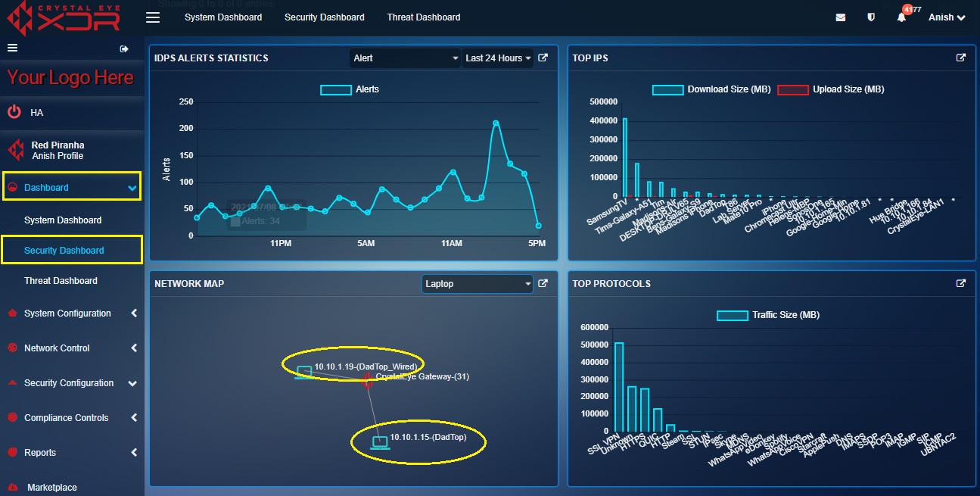The height and width of the screenshot is (496, 980).
Task: Click the sign-out arrow icon in sidebar
Action: pos(124,49)
